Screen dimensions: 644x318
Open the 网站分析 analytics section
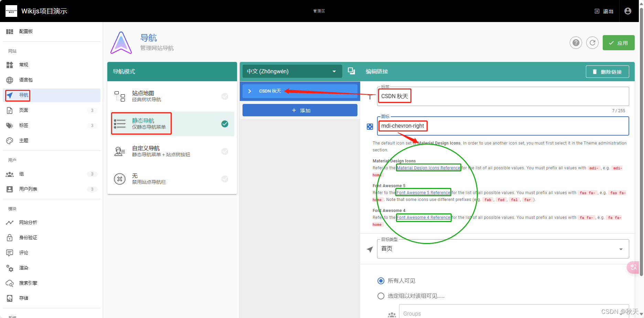(x=28, y=222)
